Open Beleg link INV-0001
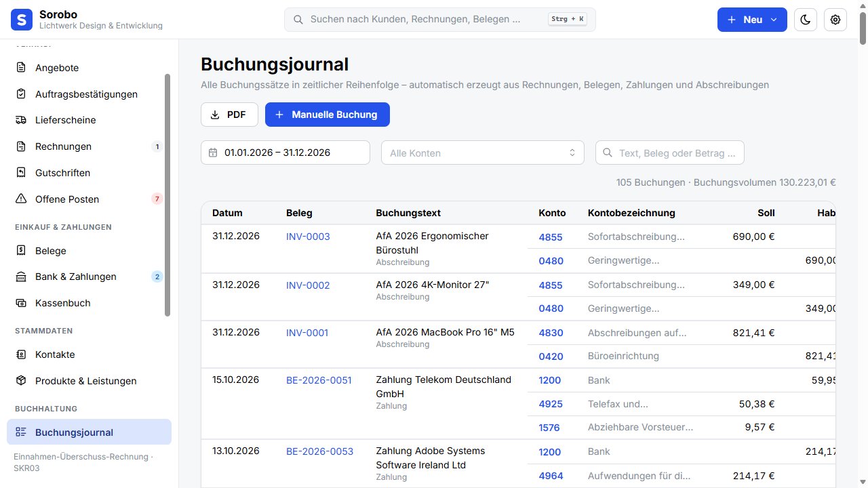Image resolution: width=868 pixels, height=488 pixels. click(x=307, y=333)
